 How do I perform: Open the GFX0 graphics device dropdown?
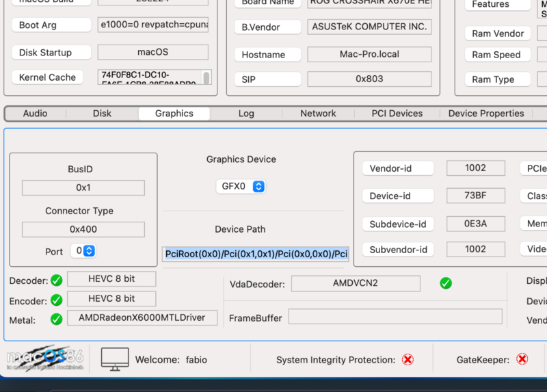point(241,186)
